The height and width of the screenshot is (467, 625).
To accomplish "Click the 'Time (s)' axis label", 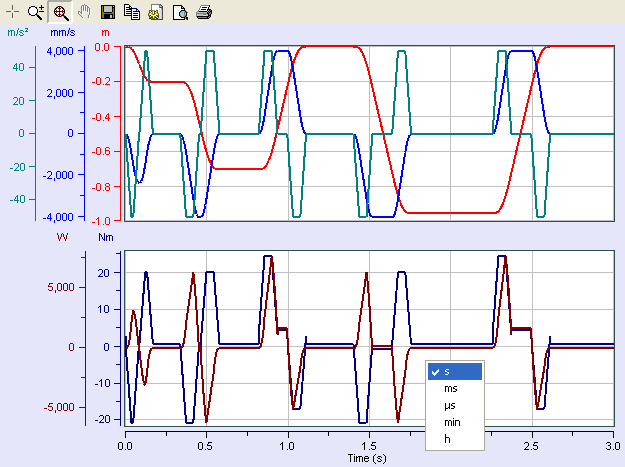I will point(368,456).
